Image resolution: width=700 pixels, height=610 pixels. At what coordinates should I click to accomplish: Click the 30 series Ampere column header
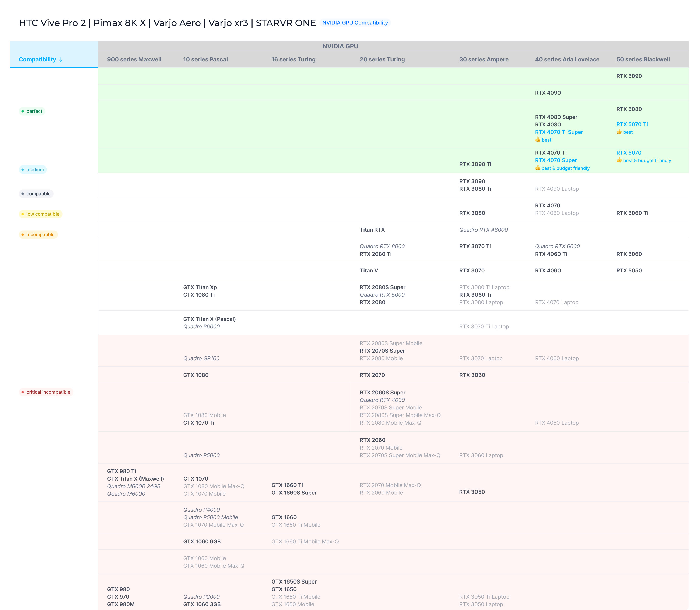(x=484, y=59)
